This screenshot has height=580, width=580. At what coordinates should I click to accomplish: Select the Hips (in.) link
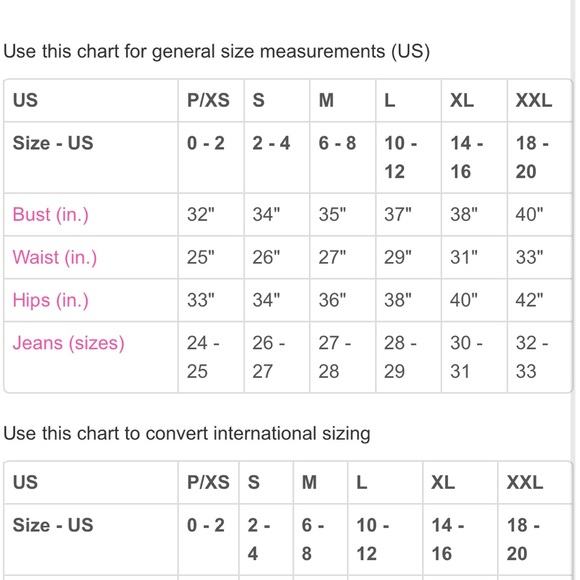(x=51, y=300)
